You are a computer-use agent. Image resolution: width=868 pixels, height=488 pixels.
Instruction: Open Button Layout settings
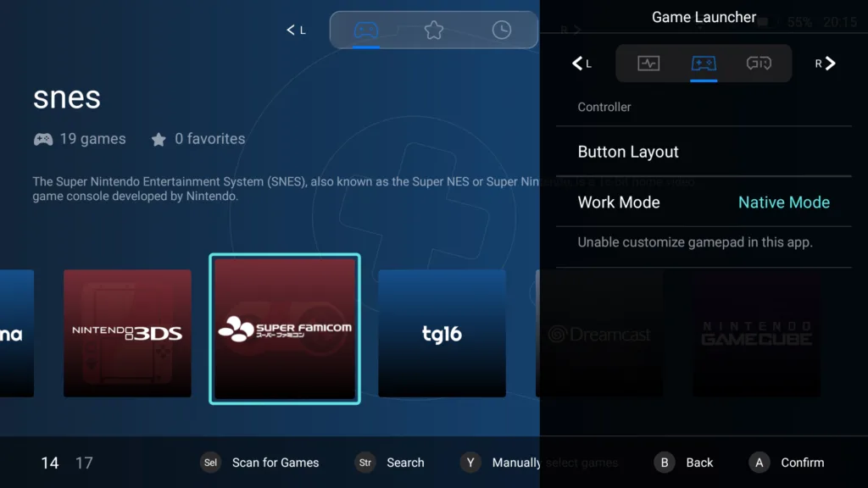tap(628, 152)
